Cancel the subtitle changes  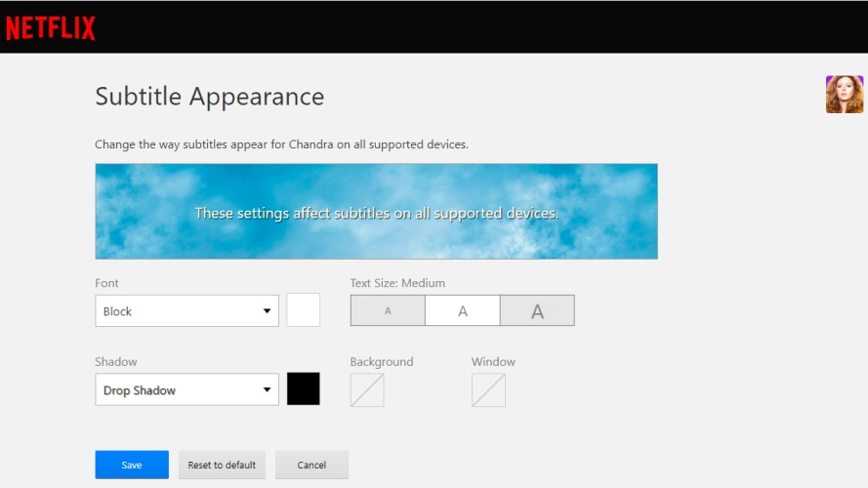pyautogui.click(x=311, y=465)
